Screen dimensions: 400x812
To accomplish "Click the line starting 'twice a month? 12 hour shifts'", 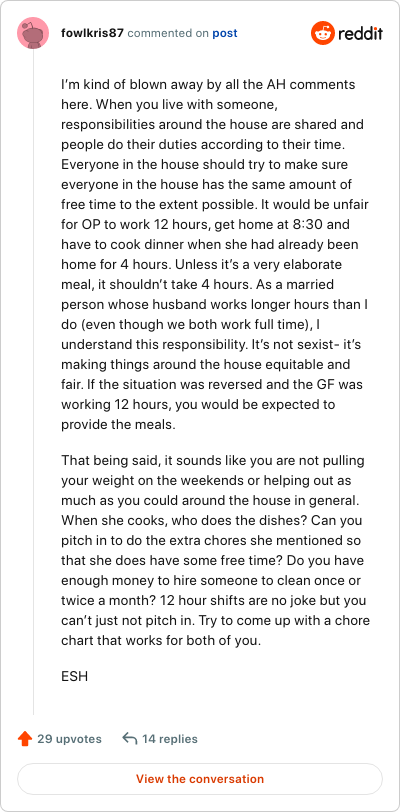I will (214, 601).
